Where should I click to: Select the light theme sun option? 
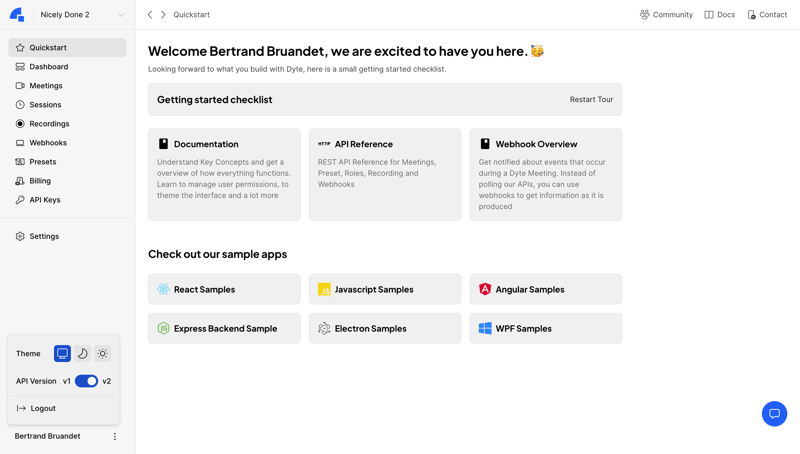click(103, 354)
